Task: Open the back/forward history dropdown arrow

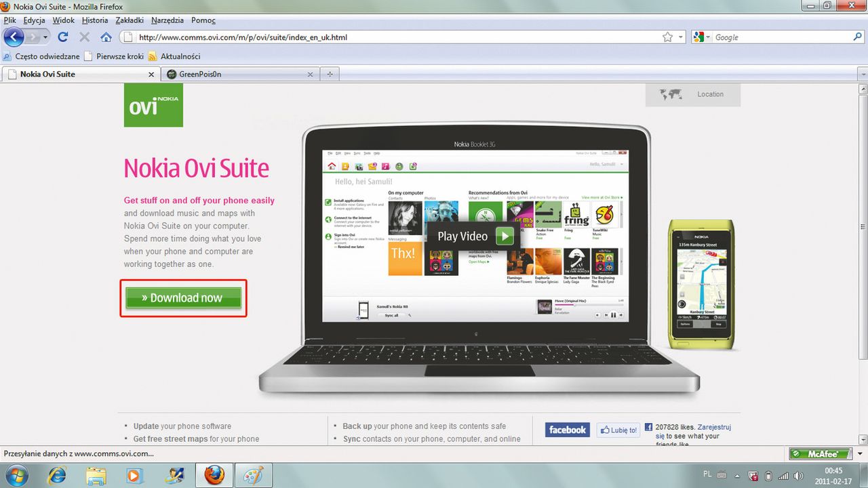Action: pyautogui.click(x=45, y=37)
